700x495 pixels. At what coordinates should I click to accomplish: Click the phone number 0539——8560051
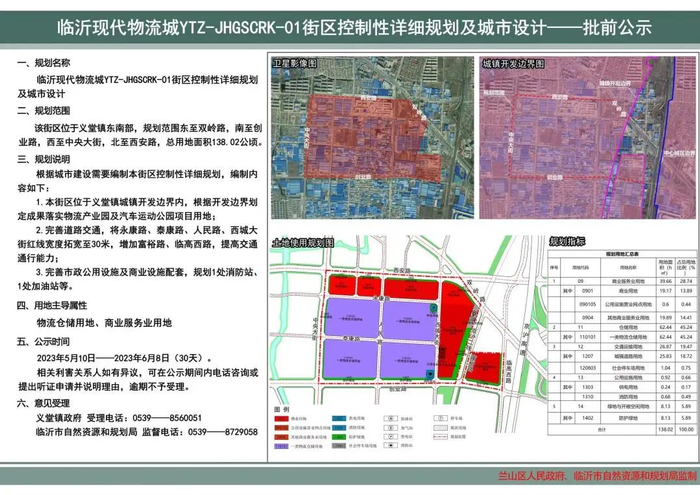(167, 418)
